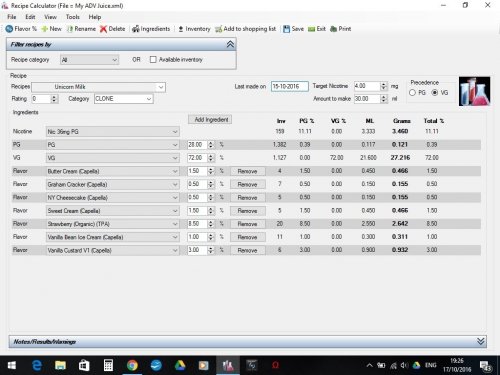Print the recipe using Print icon

(333, 29)
